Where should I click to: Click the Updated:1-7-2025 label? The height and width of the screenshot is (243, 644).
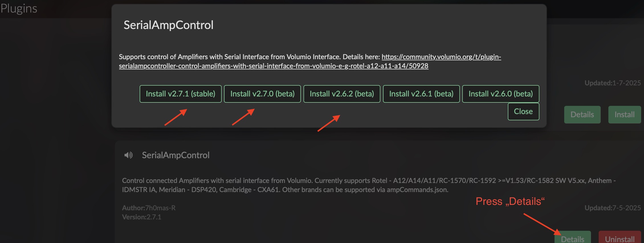(x=613, y=83)
